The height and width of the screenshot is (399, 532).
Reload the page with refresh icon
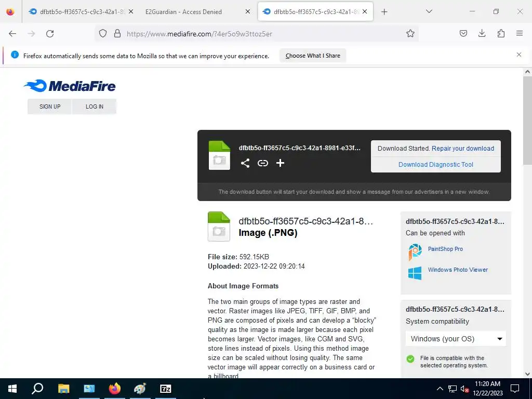pyautogui.click(x=50, y=34)
